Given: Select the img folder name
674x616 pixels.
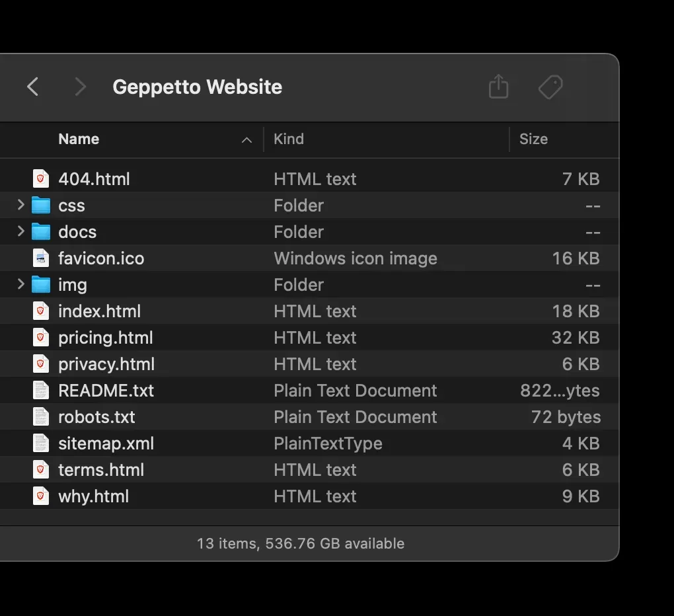Looking at the screenshot, I should (x=73, y=285).
